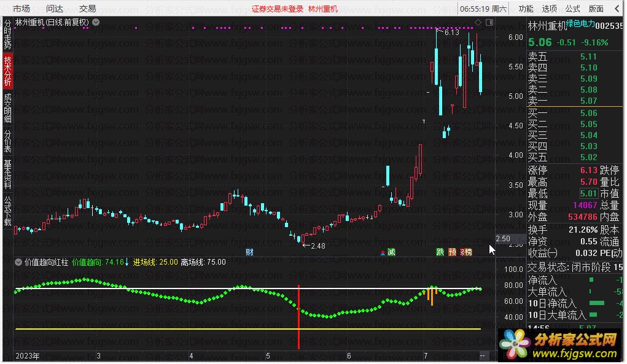Viewport: 627px width, 364px height.
Task: Click the red 林州重机 title link
Action: click(323, 9)
